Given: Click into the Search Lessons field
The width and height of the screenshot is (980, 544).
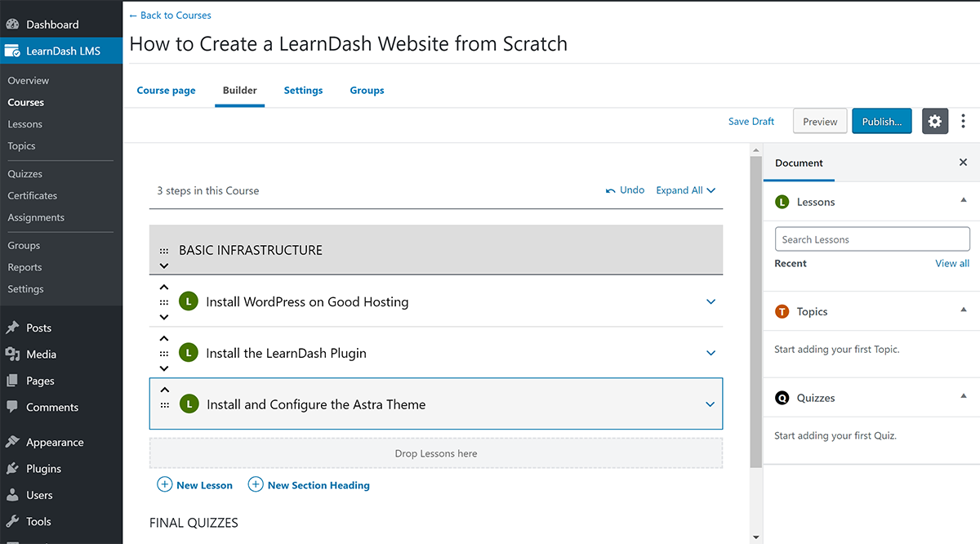Looking at the screenshot, I should 872,239.
